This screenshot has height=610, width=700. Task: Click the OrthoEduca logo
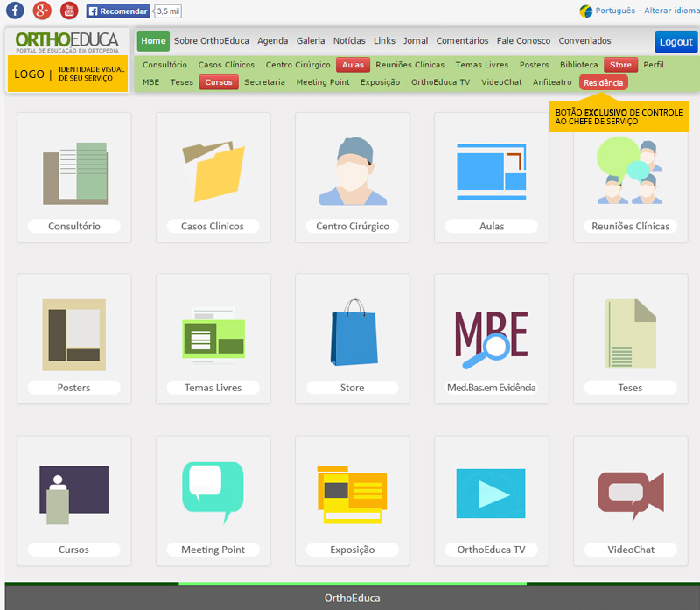67,42
